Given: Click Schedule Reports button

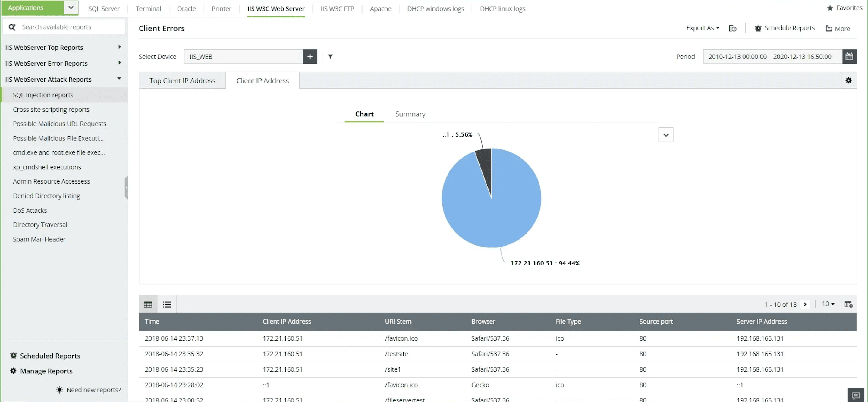Looking at the screenshot, I should pyautogui.click(x=785, y=28).
